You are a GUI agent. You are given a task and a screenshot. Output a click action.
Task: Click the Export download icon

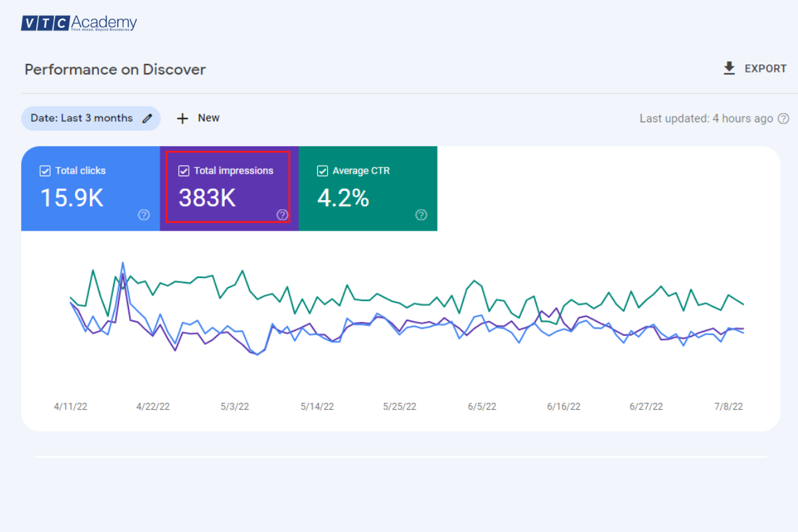coord(728,68)
